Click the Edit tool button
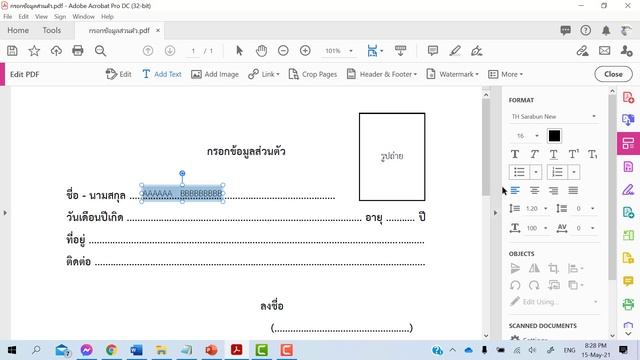640x360 pixels. click(119, 74)
